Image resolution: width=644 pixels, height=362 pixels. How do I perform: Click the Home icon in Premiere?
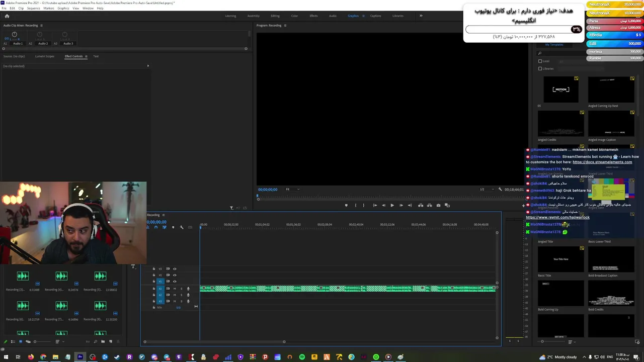point(7,16)
